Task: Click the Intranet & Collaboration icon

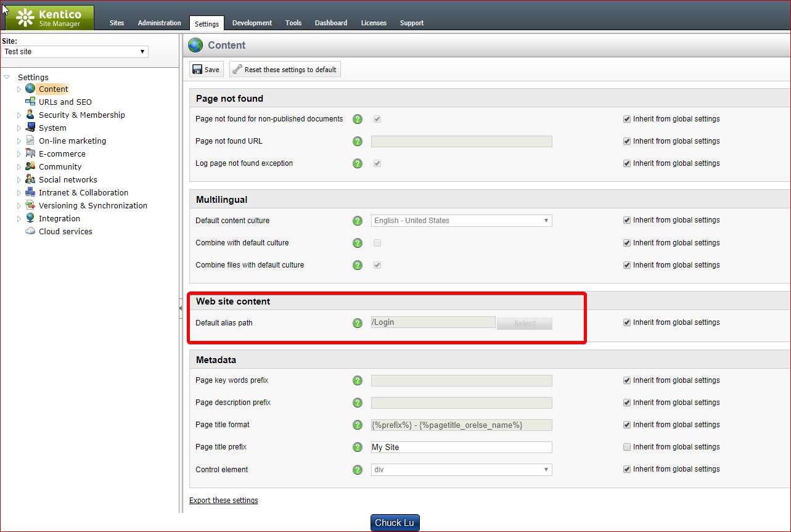Action: (30, 192)
